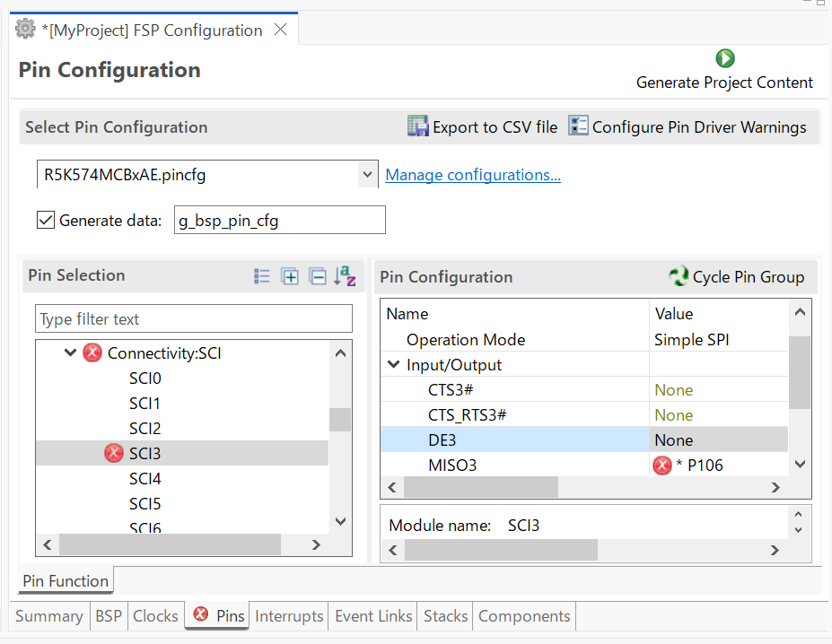Click the Manage configurations link
Image resolution: width=832 pixels, height=644 pixels.
click(473, 175)
